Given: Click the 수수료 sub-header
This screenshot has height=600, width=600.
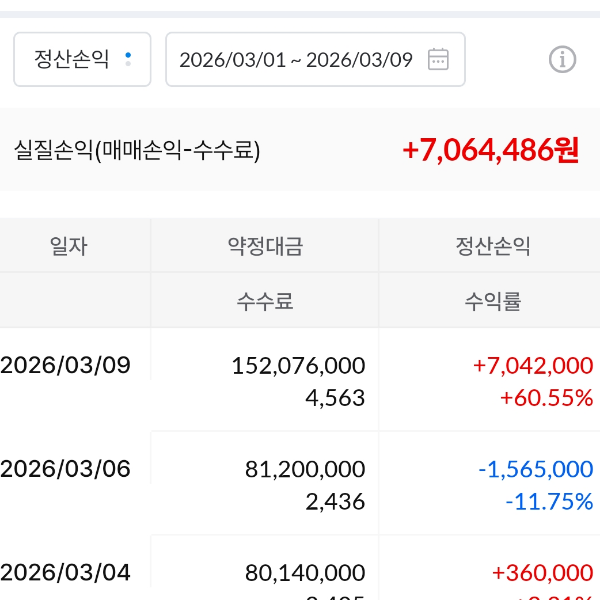Looking at the screenshot, I should 265,301.
